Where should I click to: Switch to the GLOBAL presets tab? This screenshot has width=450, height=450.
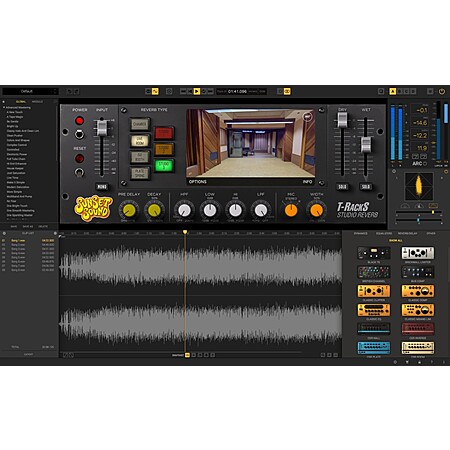pyautogui.click(x=21, y=102)
